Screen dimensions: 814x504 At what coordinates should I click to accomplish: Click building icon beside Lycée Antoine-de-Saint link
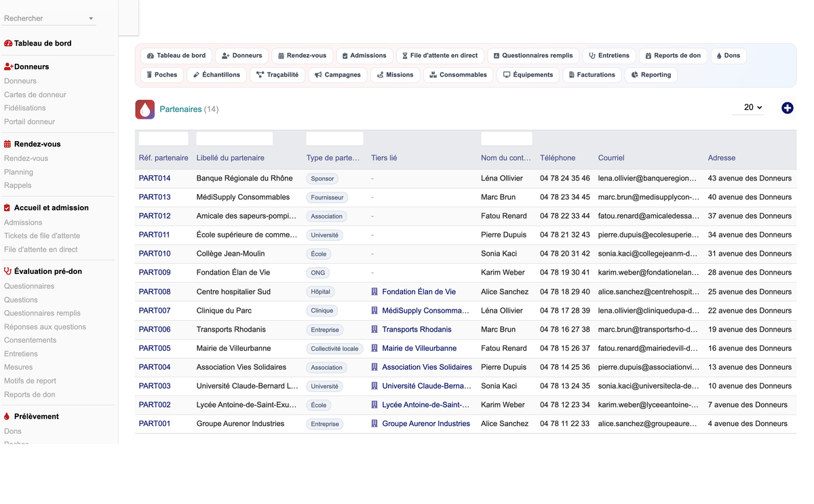pyautogui.click(x=374, y=405)
